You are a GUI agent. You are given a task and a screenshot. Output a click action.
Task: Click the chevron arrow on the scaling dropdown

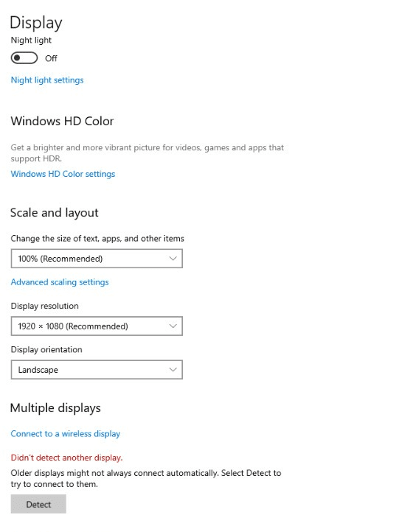(173, 259)
